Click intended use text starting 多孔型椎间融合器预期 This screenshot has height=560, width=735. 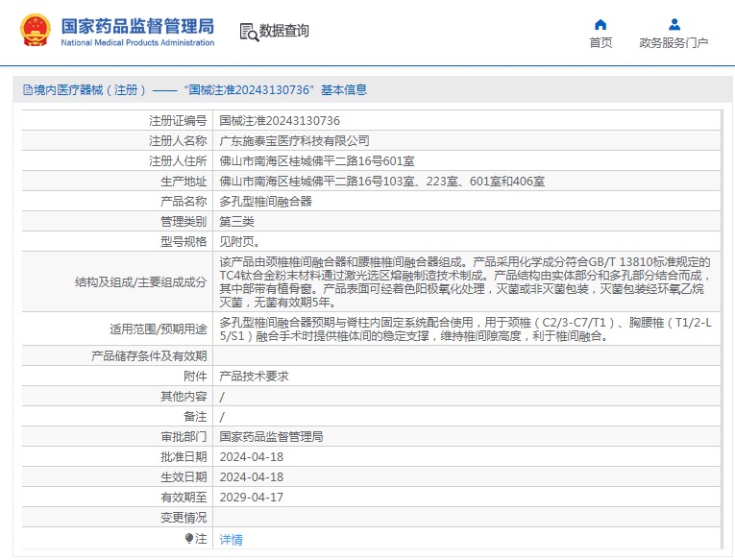465,329
